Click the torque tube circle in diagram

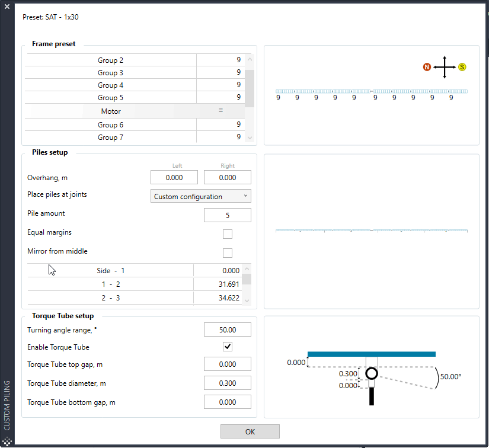tap(372, 373)
